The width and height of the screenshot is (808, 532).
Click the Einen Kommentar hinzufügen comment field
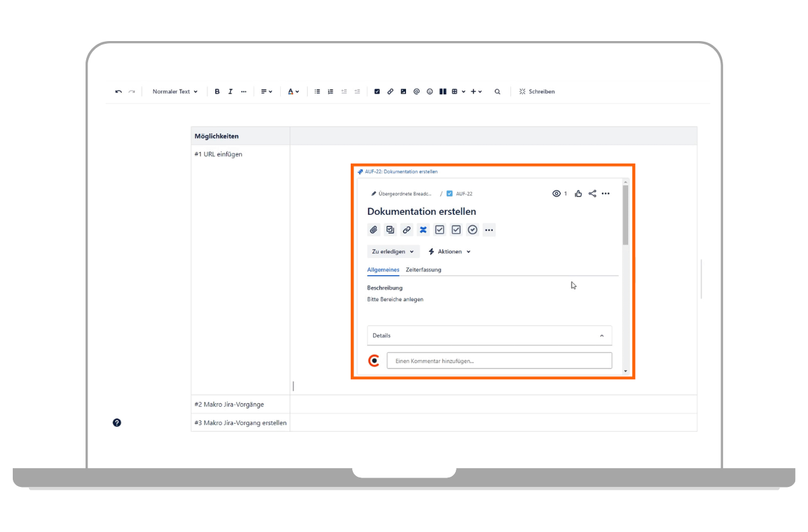coord(499,361)
